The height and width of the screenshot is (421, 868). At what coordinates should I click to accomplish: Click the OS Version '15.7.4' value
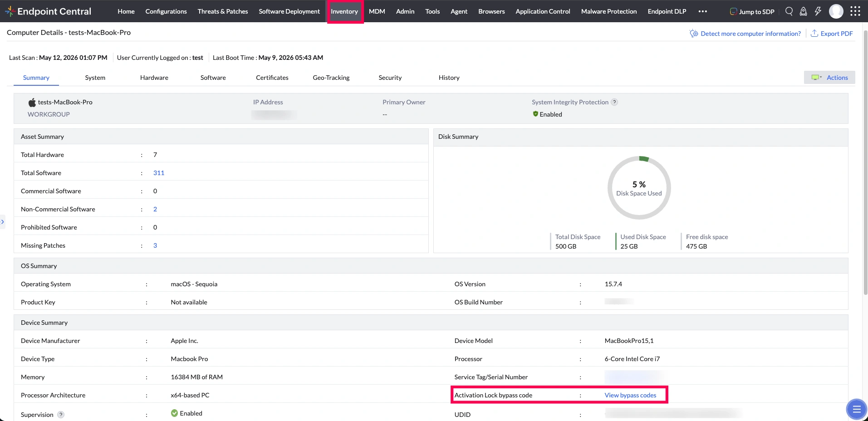[613, 284]
